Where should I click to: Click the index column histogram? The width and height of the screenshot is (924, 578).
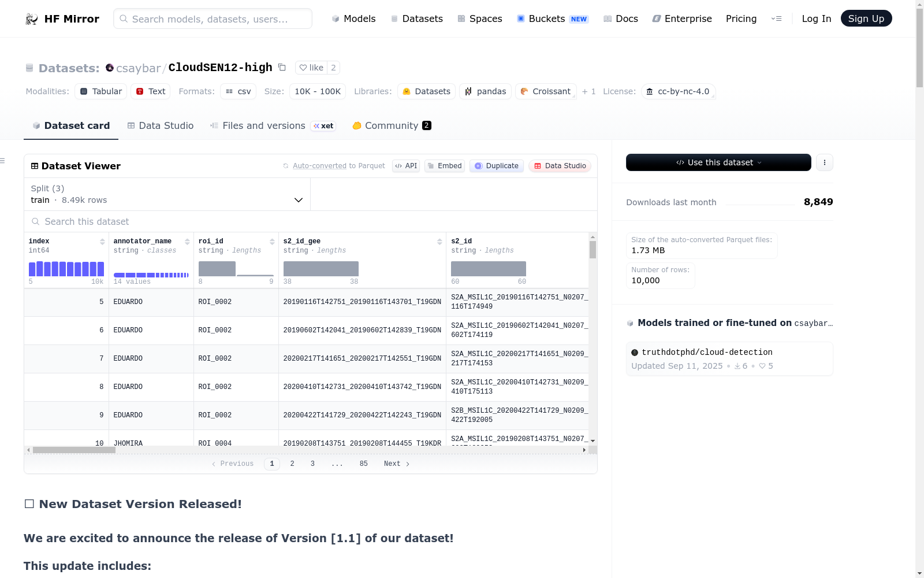coord(66,269)
